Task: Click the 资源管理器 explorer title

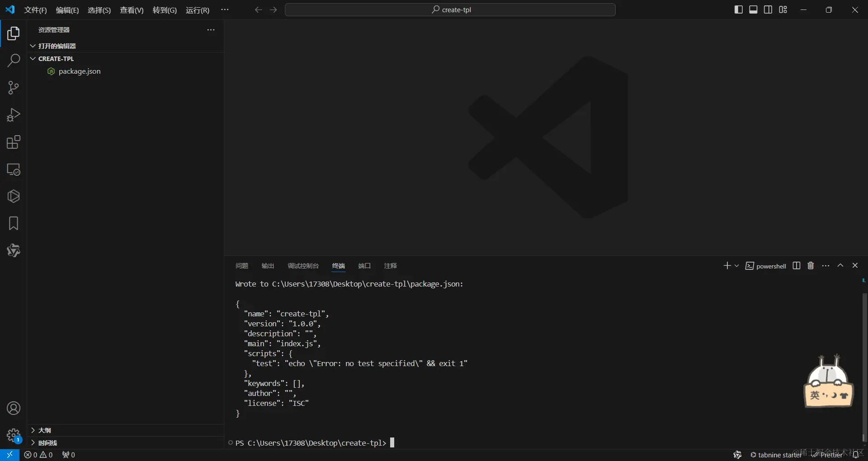Action: pyautogui.click(x=54, y=30)
